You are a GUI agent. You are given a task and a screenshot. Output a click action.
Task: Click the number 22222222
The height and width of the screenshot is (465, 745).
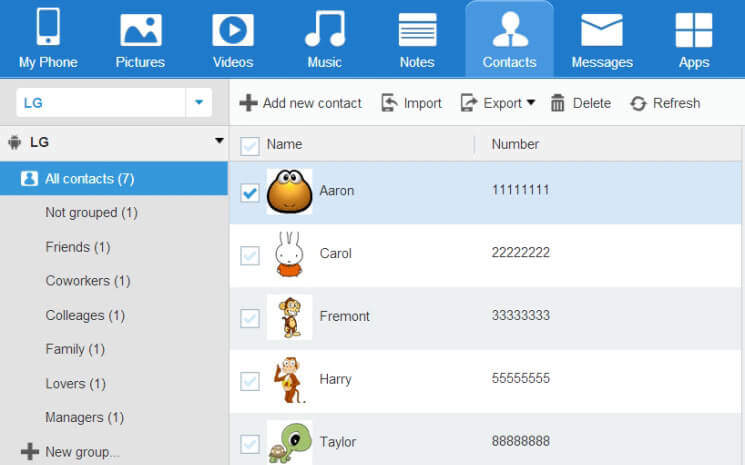[x=520, y=252]
